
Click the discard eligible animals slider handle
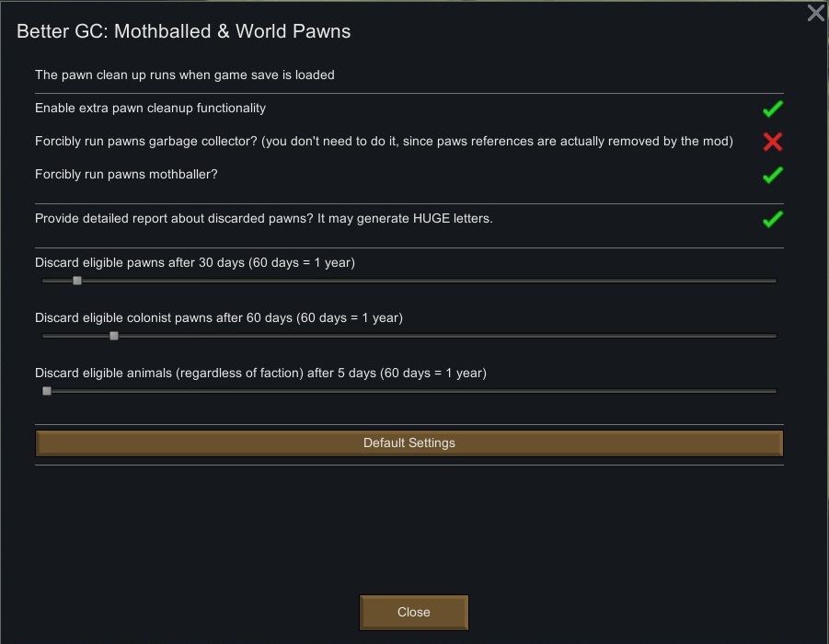[x=47, y=391]
